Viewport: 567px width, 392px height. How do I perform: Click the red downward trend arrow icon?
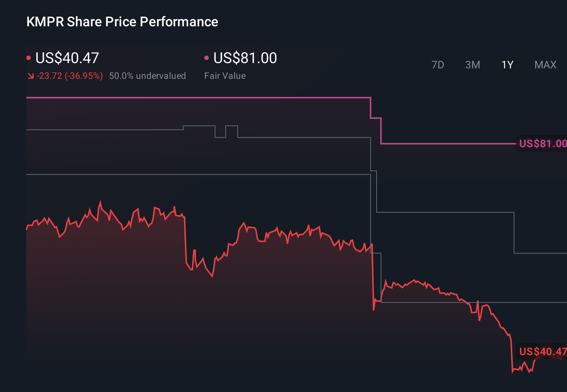30,75
